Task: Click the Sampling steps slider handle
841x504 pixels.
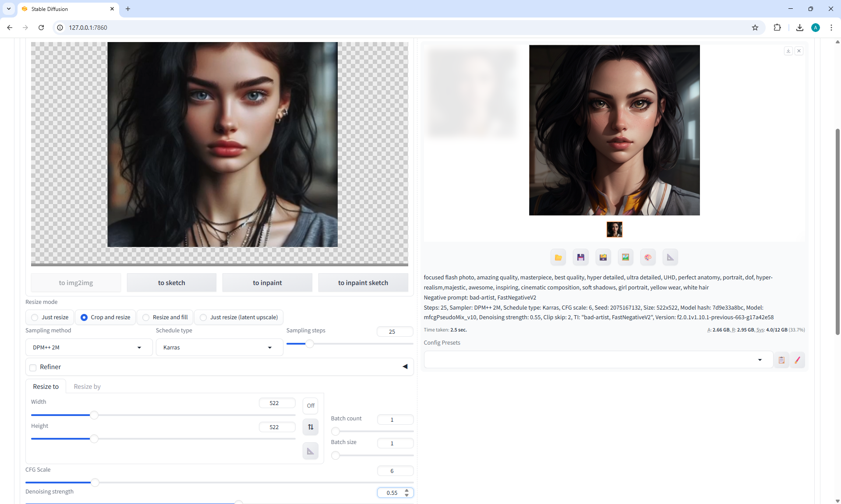Action: (310, 344)
